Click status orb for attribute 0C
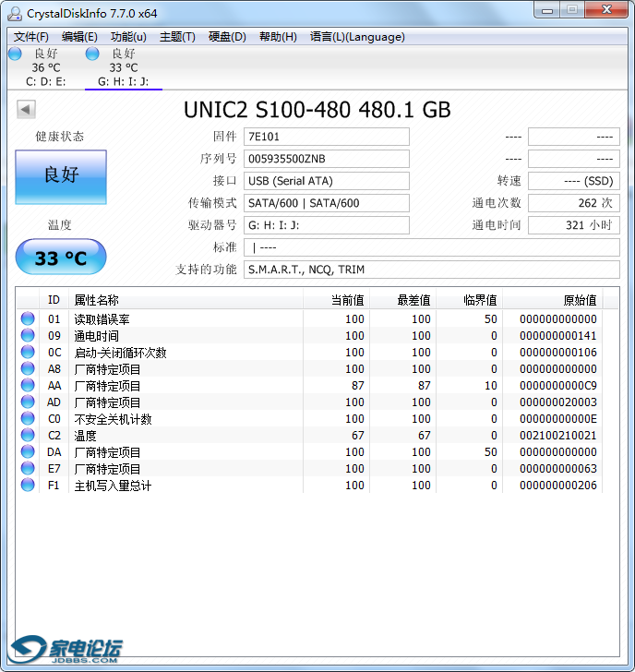Viewport: 635px width, 672px height. point(28,352)
